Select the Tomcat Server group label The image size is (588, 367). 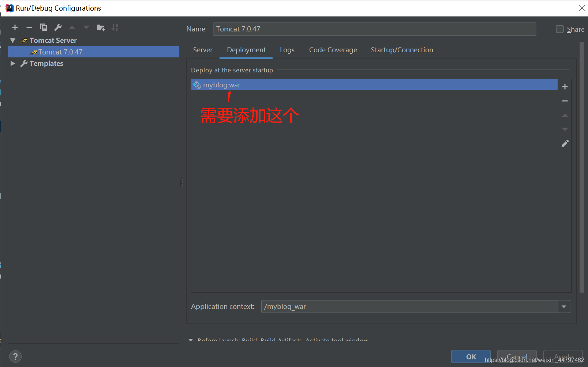tap(53, 41)
